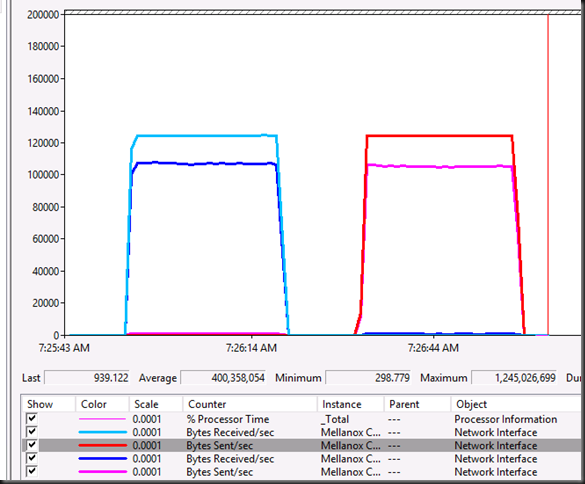
Task: Click the Scale column header
Action: (x=156, y=404)
